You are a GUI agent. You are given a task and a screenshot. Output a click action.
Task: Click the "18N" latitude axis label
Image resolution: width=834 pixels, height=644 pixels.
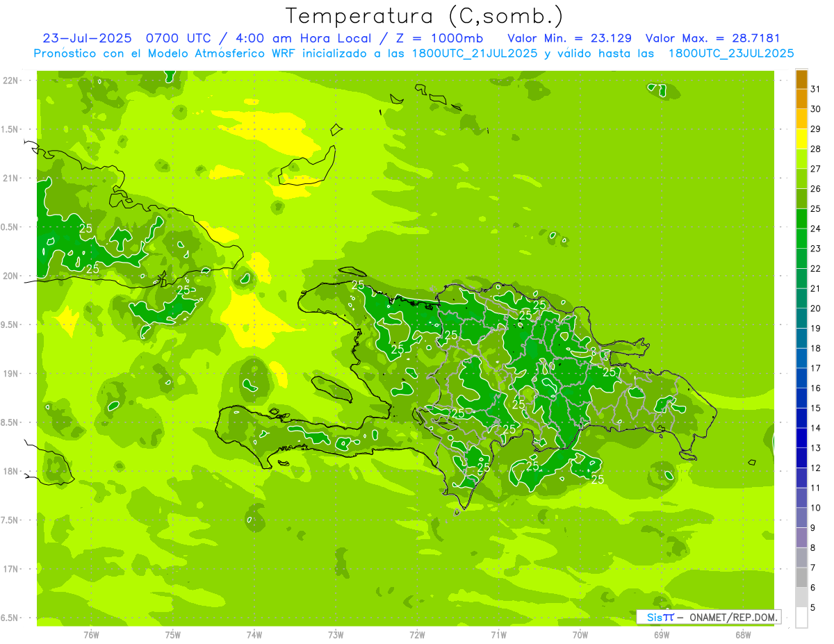10,472
